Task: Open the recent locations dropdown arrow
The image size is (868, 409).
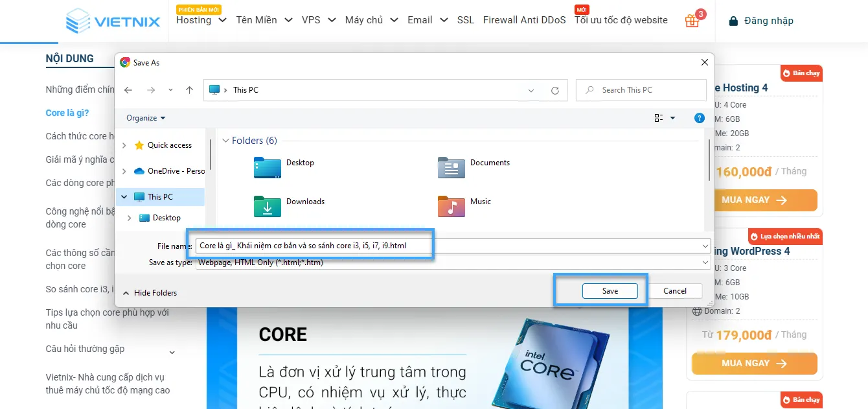Action: [170, 90]
